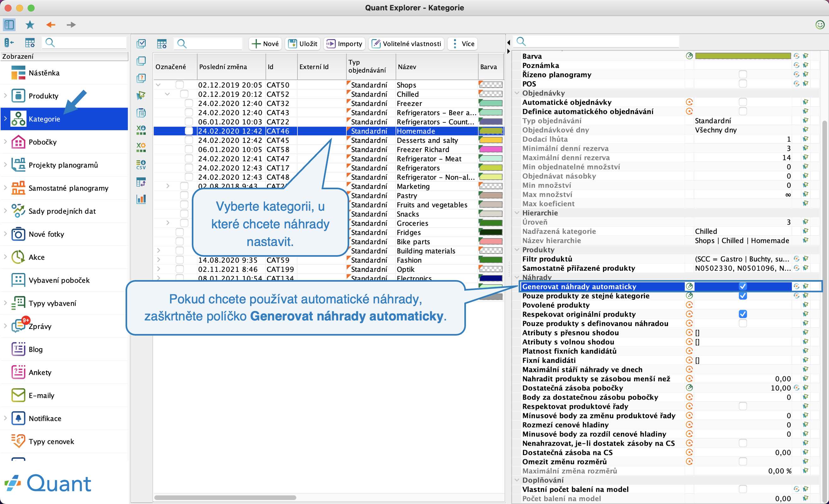829x504 pixels.
Task: Open Zprávy messages with 9+ badge
Action: (x=64, y=326)
